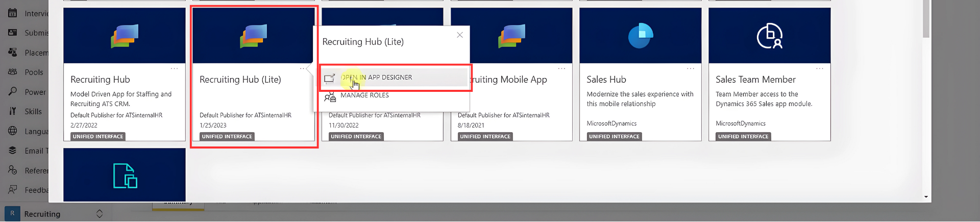Viewport: 980px width, 222px height.
Task: Click the date 2/27/2022 on Recruiting Hub tile
Action: click(x=84, y=126)
